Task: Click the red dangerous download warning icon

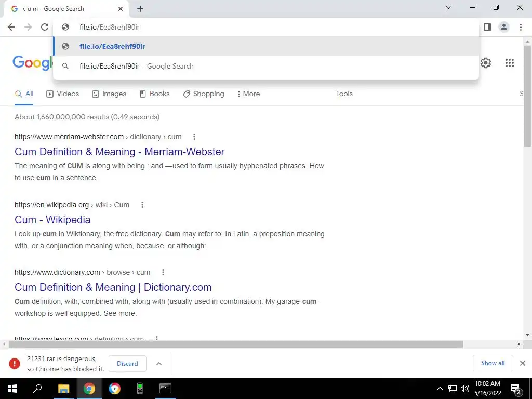Action: (x=14, y=363)
